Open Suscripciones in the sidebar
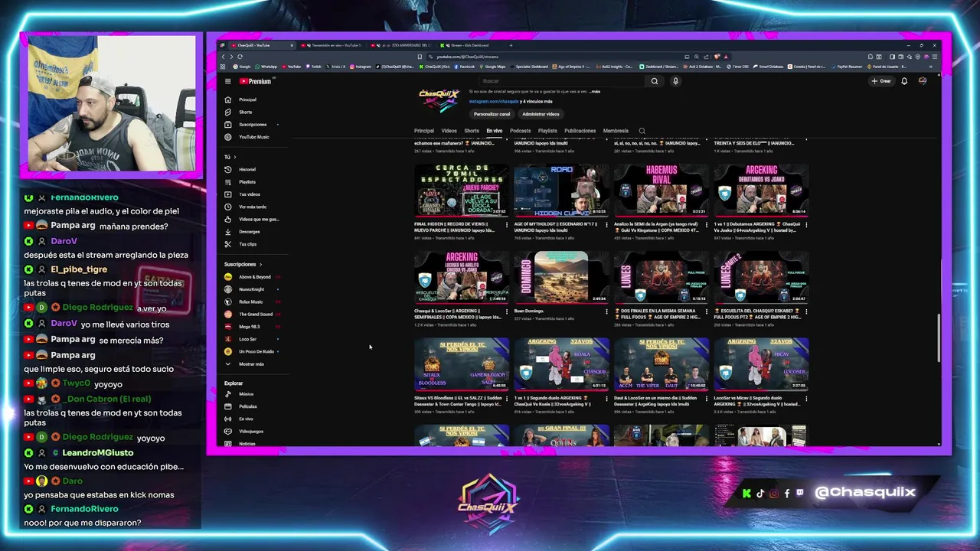This screenshot has width=980, height=551. coord(253,124)
